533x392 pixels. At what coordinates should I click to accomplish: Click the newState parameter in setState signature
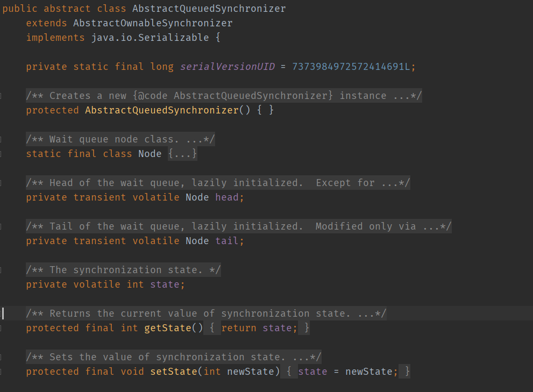(x=251, y=371)
